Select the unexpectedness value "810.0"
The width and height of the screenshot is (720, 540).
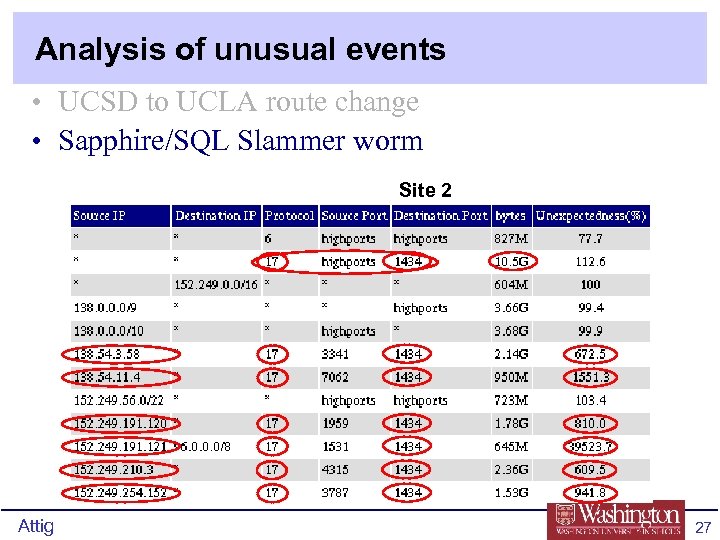(x=591, y=423)
